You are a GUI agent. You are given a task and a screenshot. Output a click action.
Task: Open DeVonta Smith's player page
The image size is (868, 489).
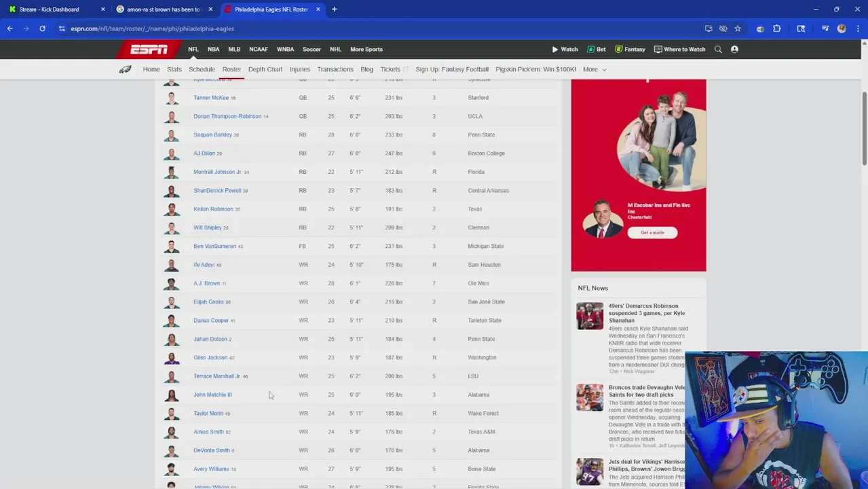(x=212, y=450)
